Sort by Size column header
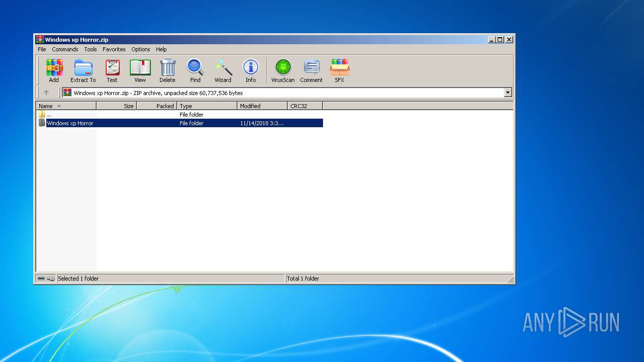644x362 pixels. (116, 106)
